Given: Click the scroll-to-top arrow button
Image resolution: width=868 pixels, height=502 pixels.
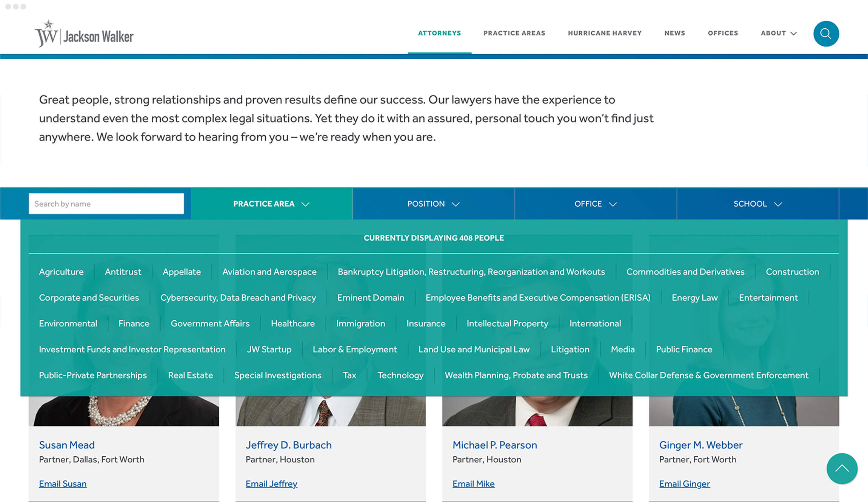Looking at the screenshot, I should (x=842, y=468).
